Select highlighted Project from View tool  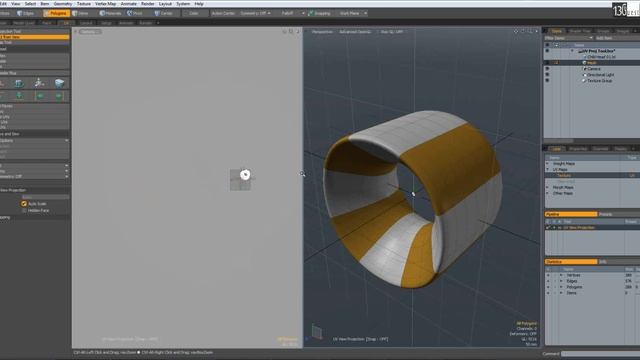[35, 37]
